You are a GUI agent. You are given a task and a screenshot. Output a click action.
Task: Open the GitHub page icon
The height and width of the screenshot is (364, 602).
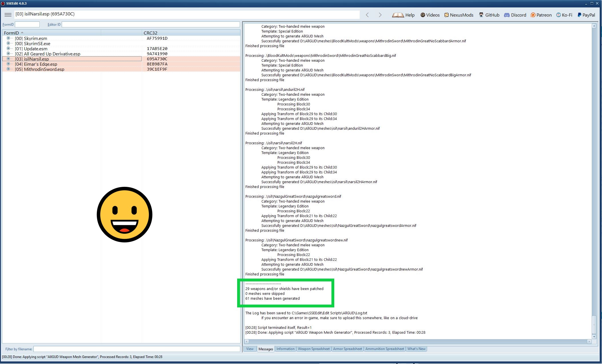[481, 15]
